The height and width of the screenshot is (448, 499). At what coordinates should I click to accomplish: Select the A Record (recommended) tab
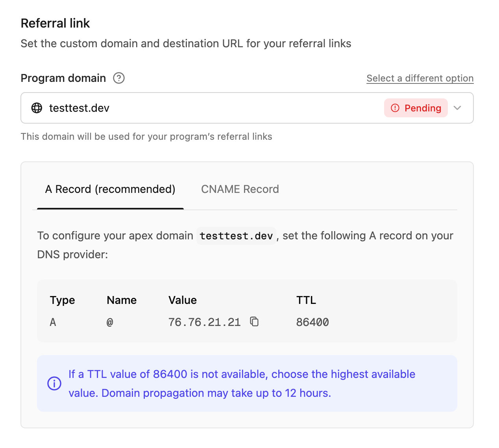tap(110, 189)
